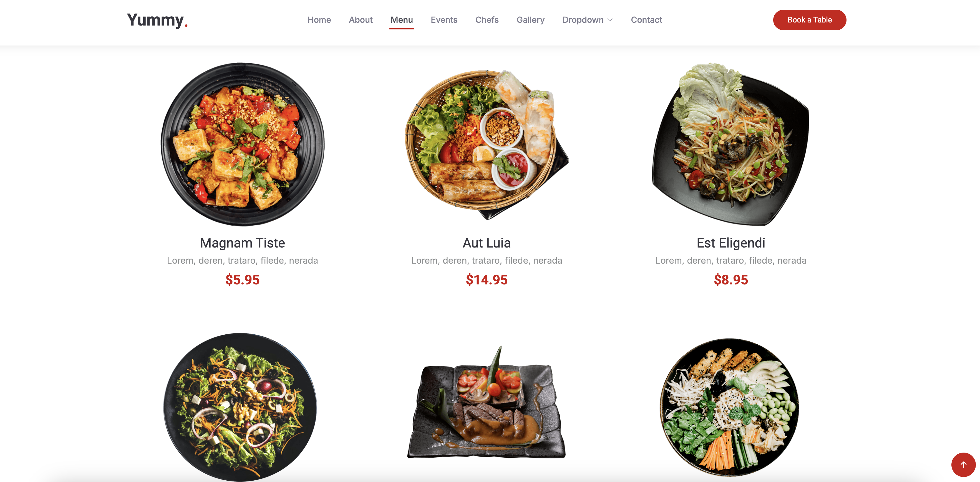Open the Dropdown nav menu
This screenshot has height=482, width=980.
[x=587, y=20]
